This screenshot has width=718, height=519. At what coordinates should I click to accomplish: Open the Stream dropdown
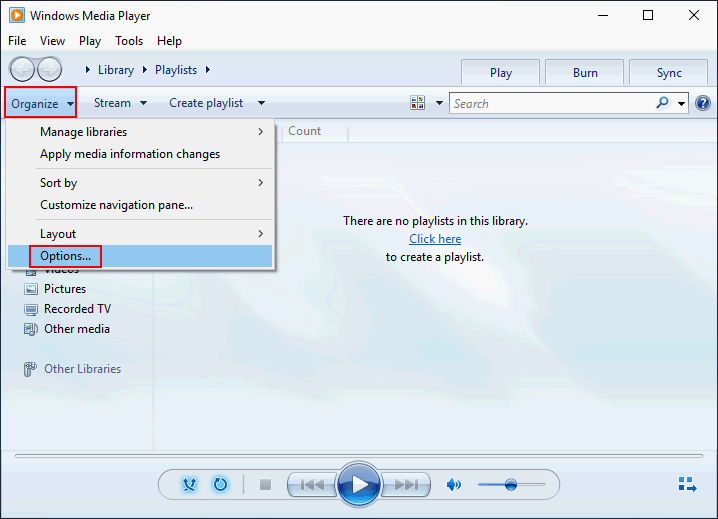click(120, 103)
